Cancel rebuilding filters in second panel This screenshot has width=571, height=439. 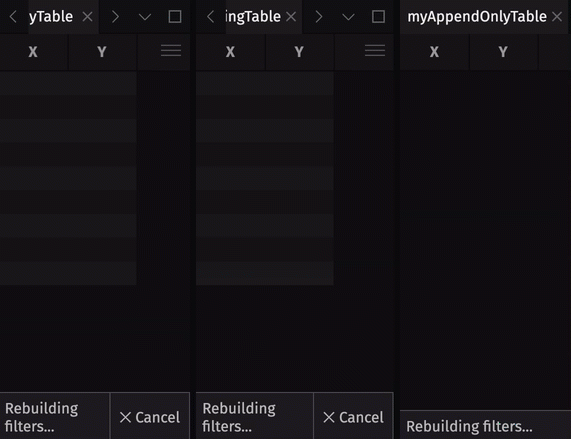pos(353,417)
